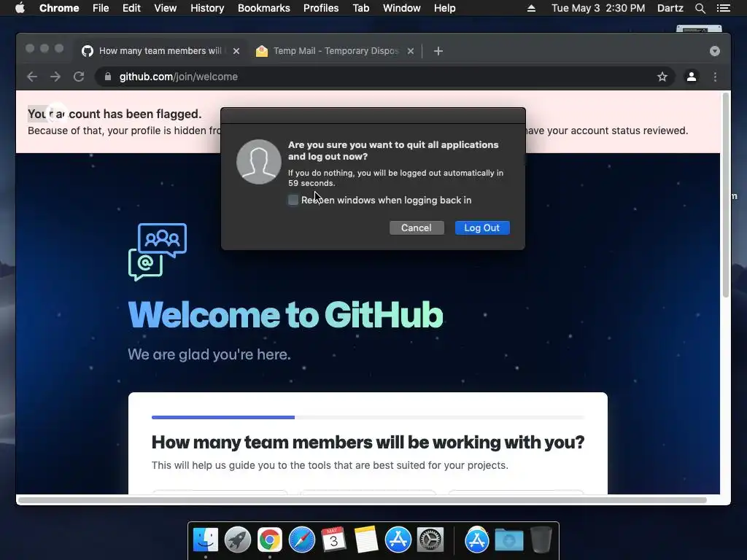Open the Profiles menu
This screenshot has width=747, height=560.
pyautogui.click(x=321, y=8)
